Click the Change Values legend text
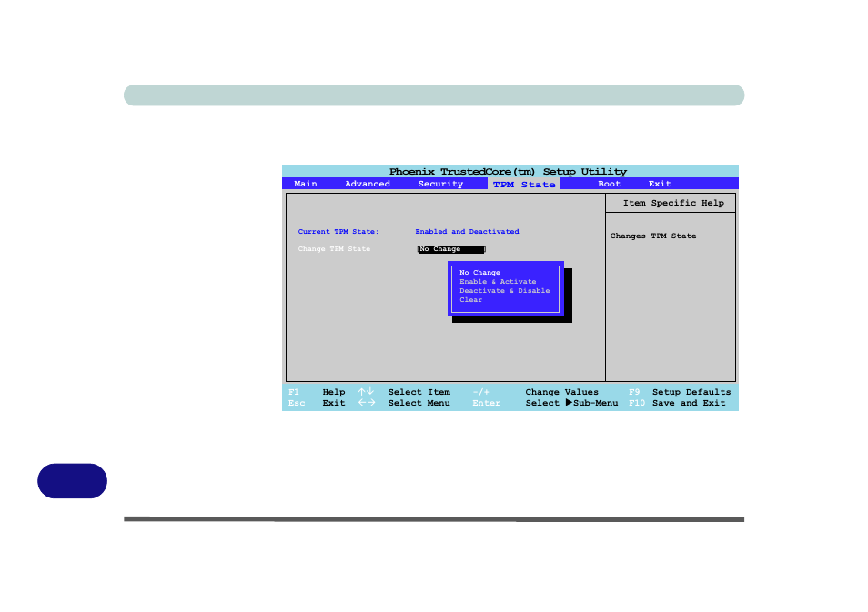The image size is (868, 612). tap(562, 392)
